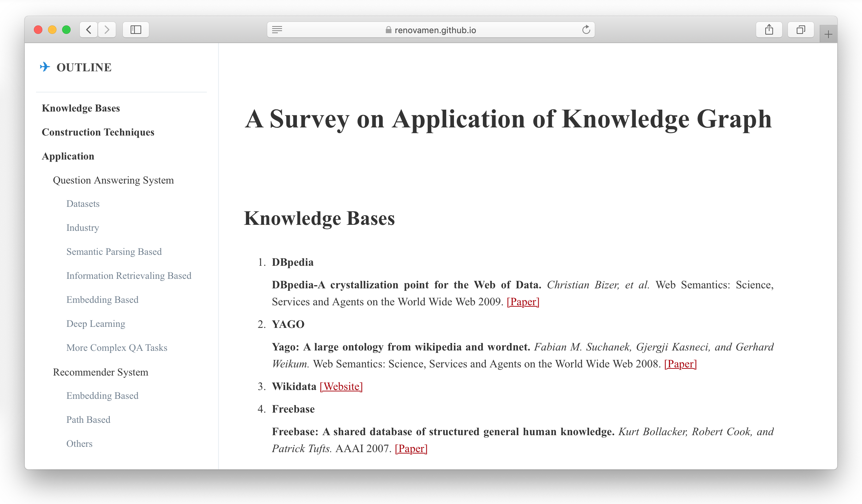
Task: Open Reader view icon in address bar
Action: 277,30
